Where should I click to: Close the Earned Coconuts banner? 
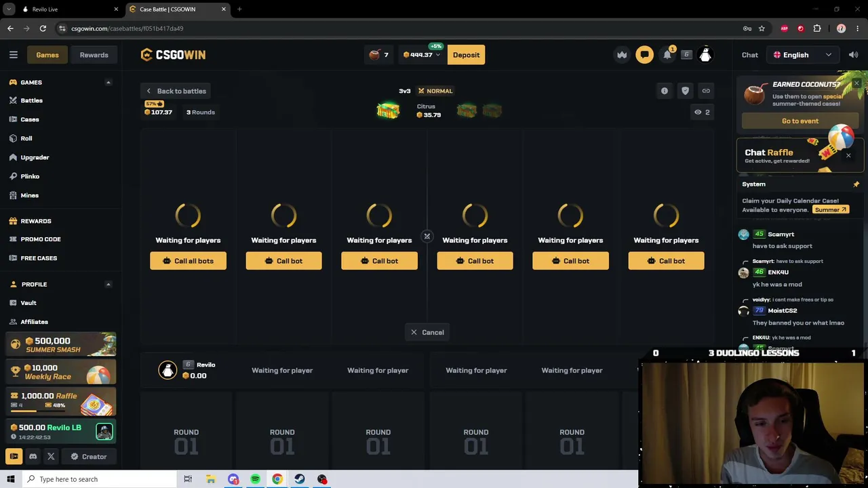[856, 83]
